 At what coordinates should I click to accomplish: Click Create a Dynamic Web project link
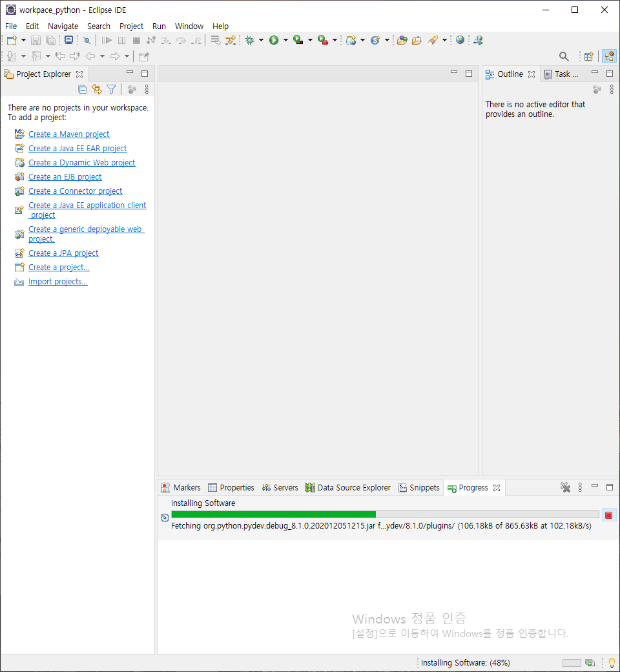pos(82,162)
